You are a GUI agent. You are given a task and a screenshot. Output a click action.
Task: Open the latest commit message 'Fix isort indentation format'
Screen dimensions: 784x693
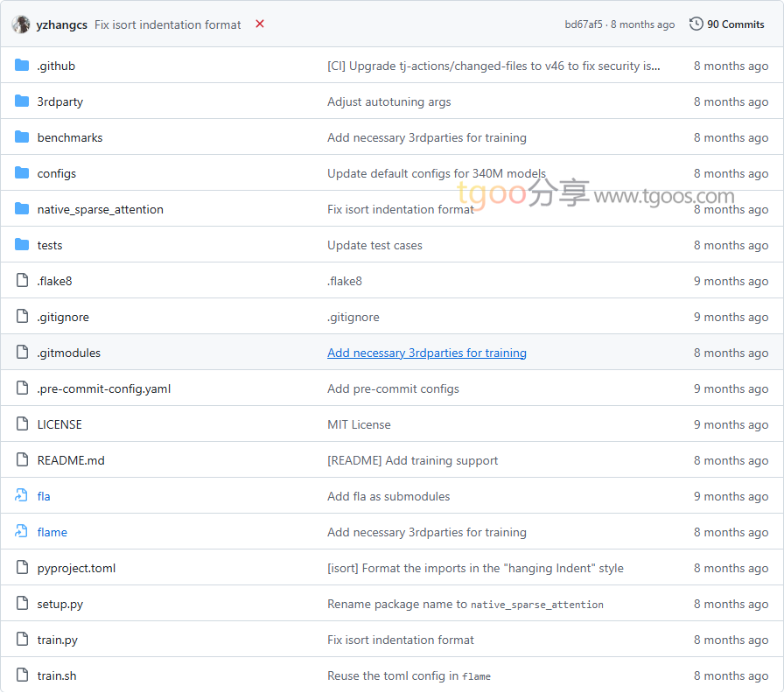click(x=167, y=24)
